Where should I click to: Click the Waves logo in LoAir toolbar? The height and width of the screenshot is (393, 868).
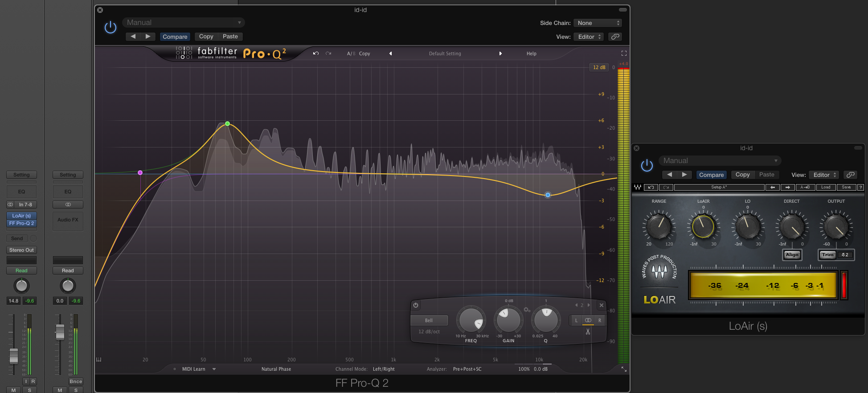638,187
